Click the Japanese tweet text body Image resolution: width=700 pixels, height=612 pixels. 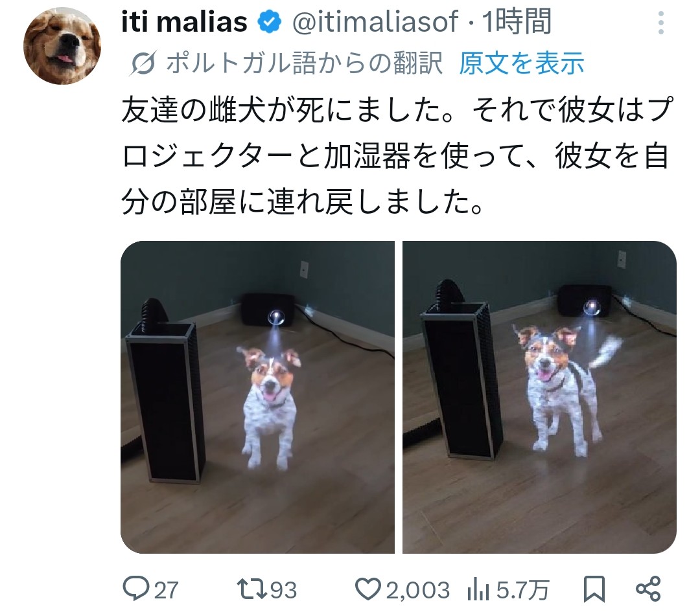[x=397, y=155]
